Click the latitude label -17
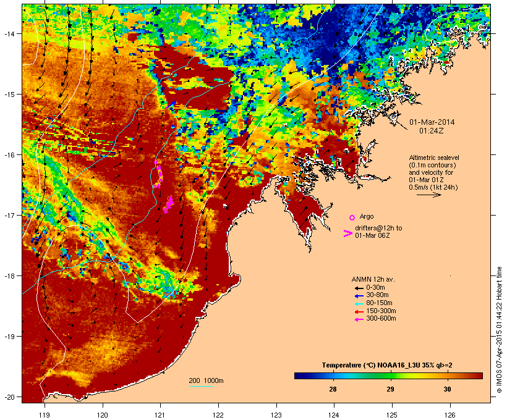Screen dimensions: 507x420 coord(9,215)
